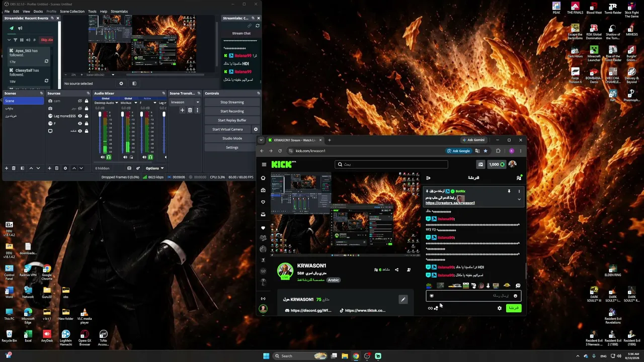
Task: Delete selected source with Sources trash icon
Action: (x=56, y=168)
